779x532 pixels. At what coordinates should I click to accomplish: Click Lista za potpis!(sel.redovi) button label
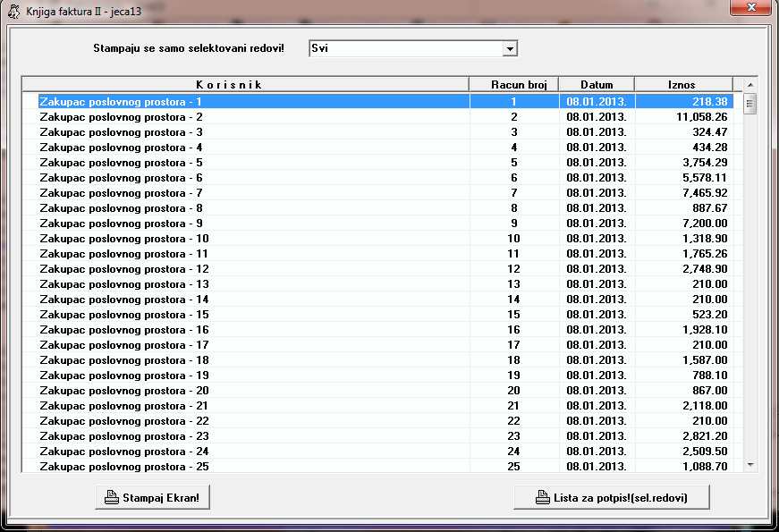pos(621,498)
